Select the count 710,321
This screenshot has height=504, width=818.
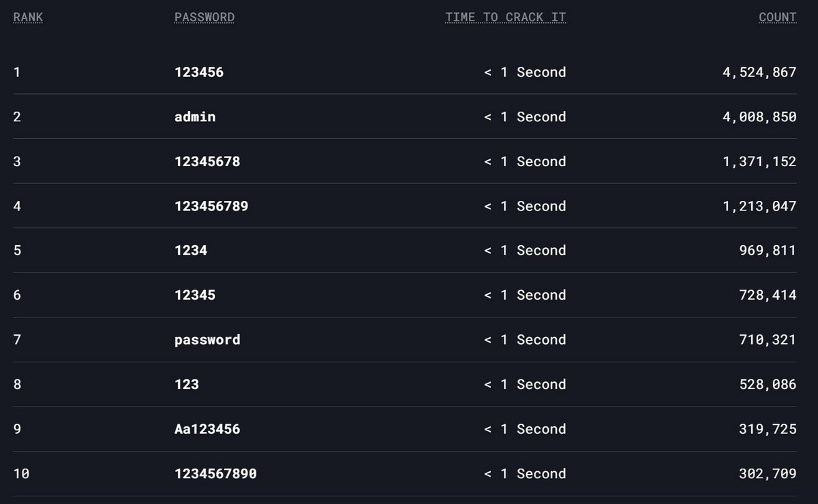click(768, 340)
